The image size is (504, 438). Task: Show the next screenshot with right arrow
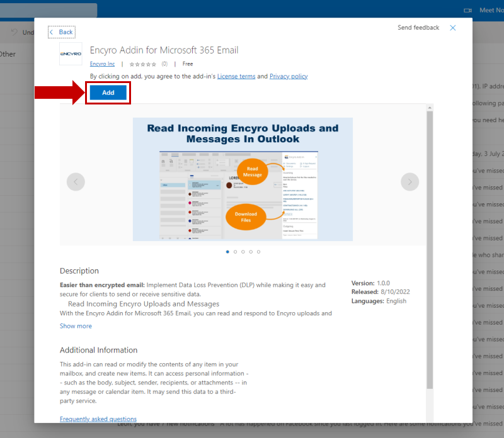(x=410, y=182)
